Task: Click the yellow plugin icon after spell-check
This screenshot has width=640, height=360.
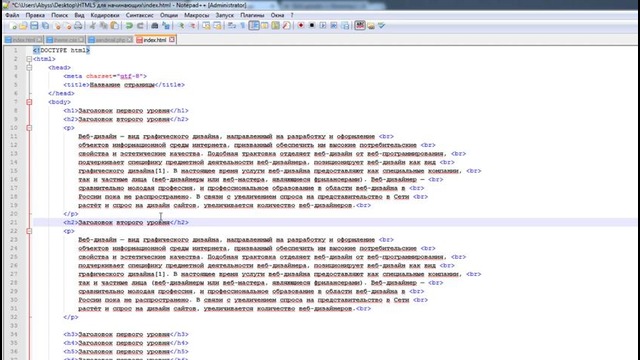Action: [x=371, y=26]
